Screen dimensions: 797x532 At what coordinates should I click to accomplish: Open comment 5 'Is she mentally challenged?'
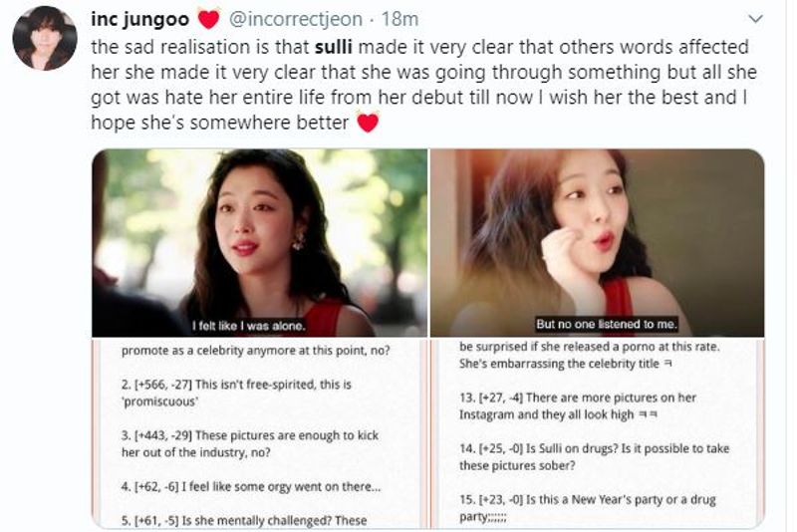click(244, 520)
